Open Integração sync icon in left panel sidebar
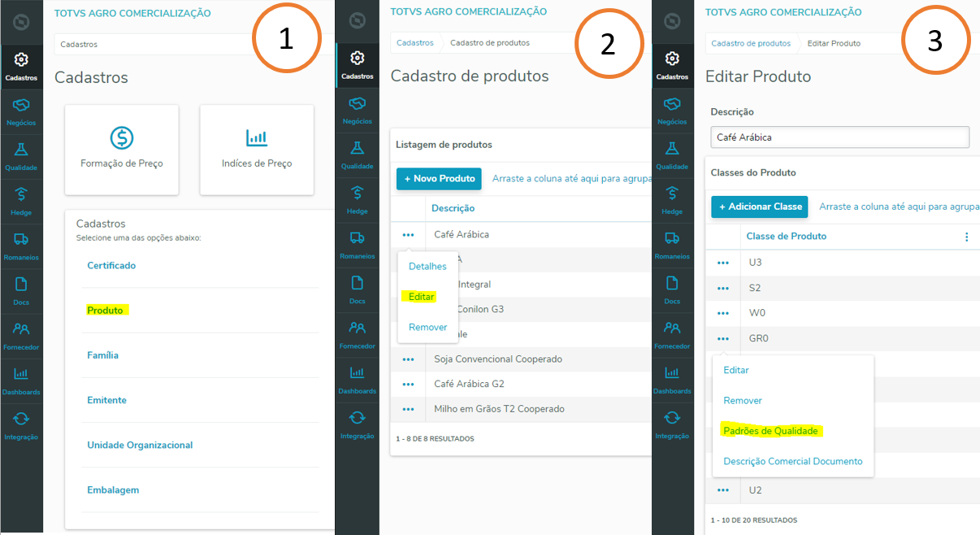This screenshot has width=980, height=535. tap(21, 418)
